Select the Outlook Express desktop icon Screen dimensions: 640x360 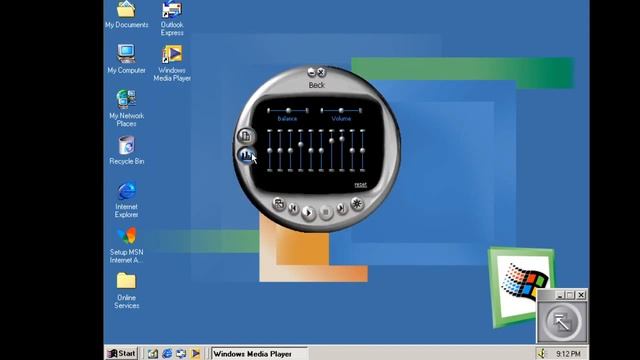172,19
